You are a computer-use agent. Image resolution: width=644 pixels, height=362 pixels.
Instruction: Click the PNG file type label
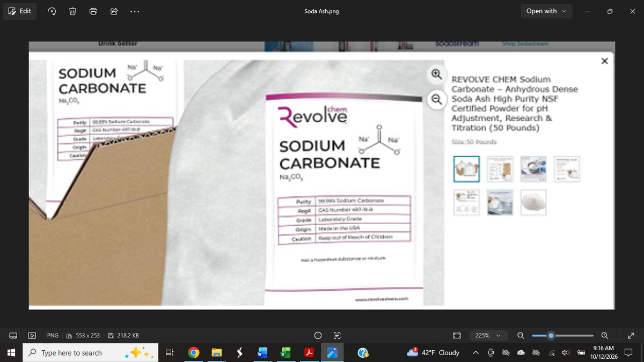tap(53, 336)
